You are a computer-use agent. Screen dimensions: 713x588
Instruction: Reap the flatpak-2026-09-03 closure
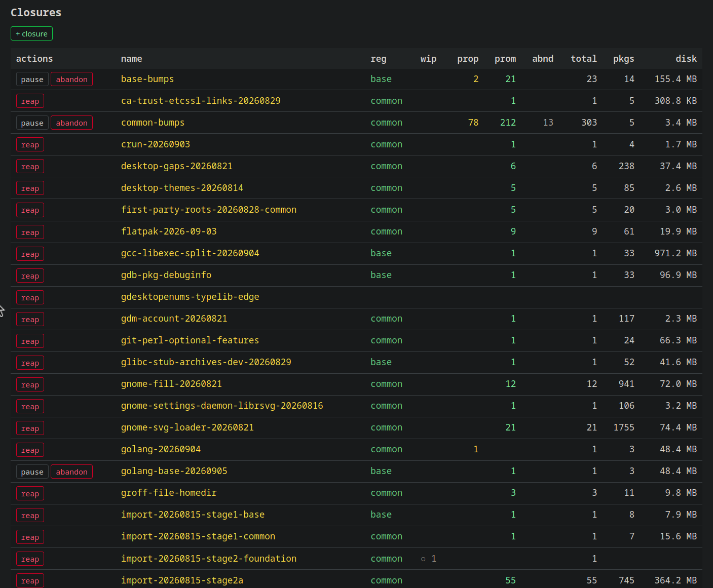[30, 232]
